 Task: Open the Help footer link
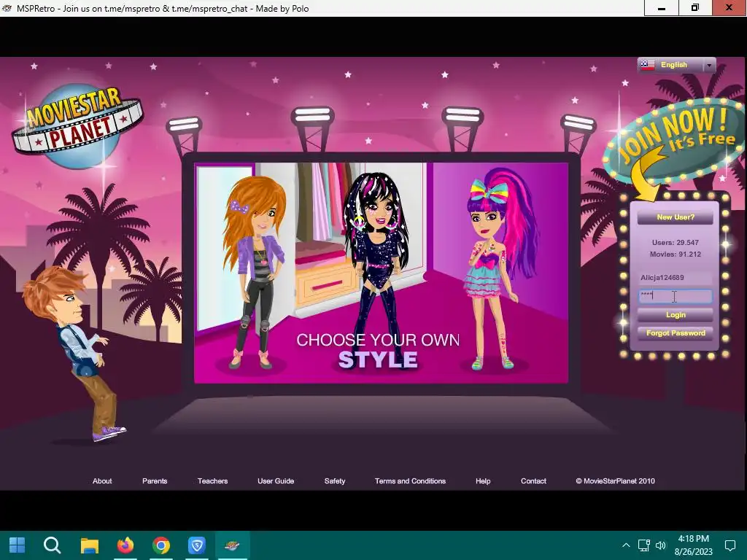483,481
